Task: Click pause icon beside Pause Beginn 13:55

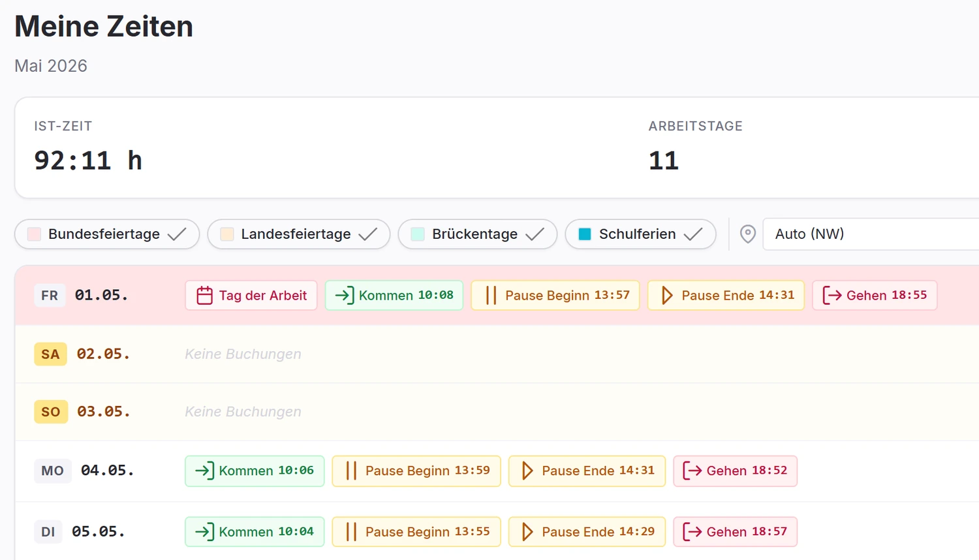Action: [x=351, y=532]
